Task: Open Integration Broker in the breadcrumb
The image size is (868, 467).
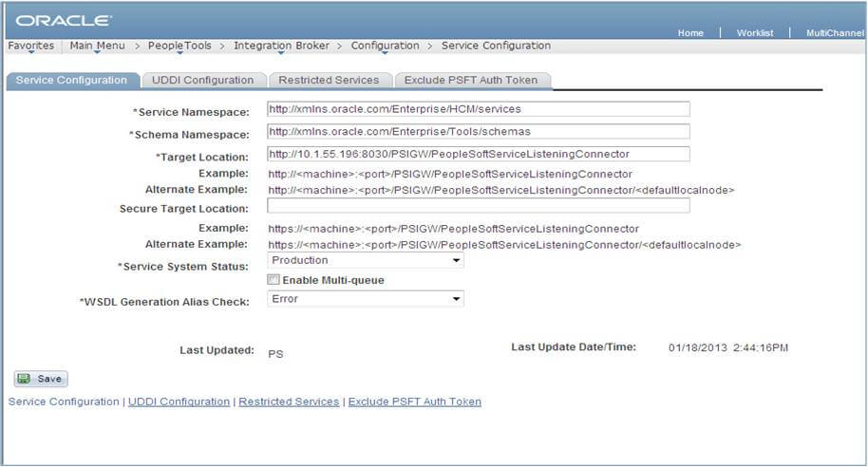Action: point(281,46)
